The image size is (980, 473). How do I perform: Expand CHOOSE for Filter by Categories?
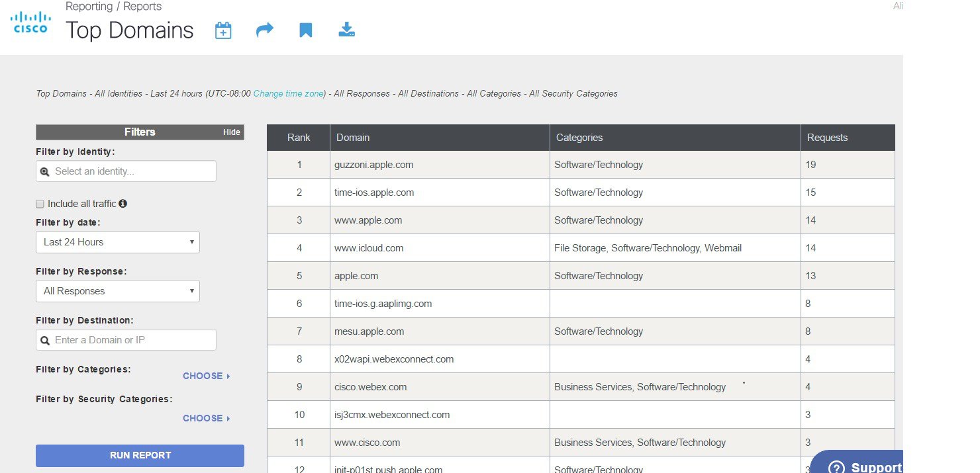click(207, 376)
